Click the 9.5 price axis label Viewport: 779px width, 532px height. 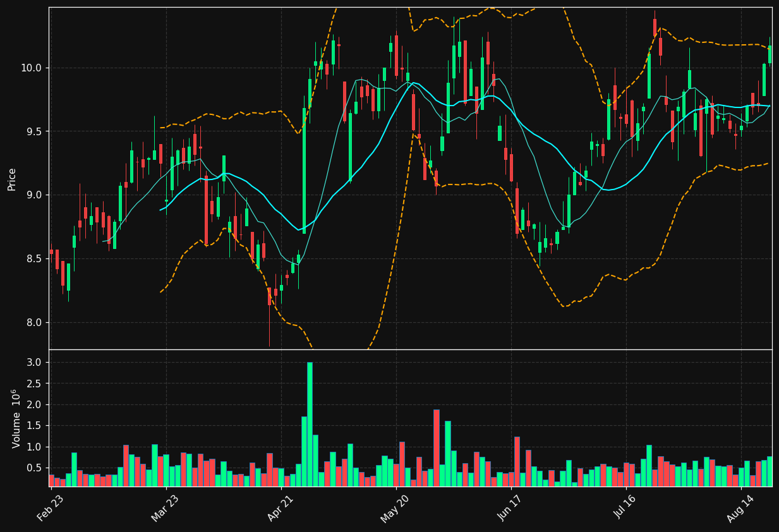(34, 131)
